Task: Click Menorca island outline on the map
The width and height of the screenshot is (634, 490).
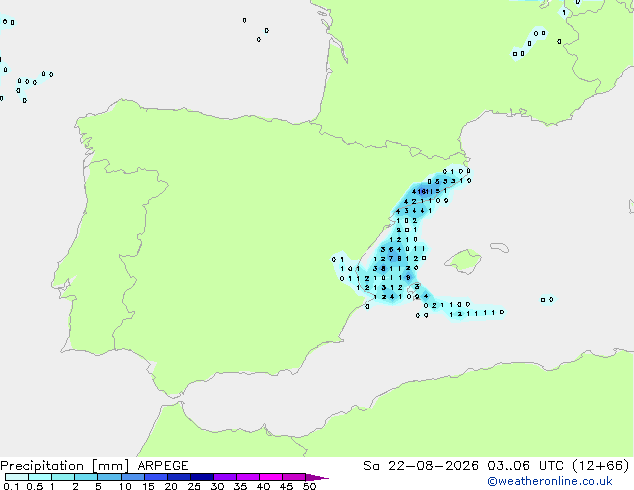Action: coord(500,247)
